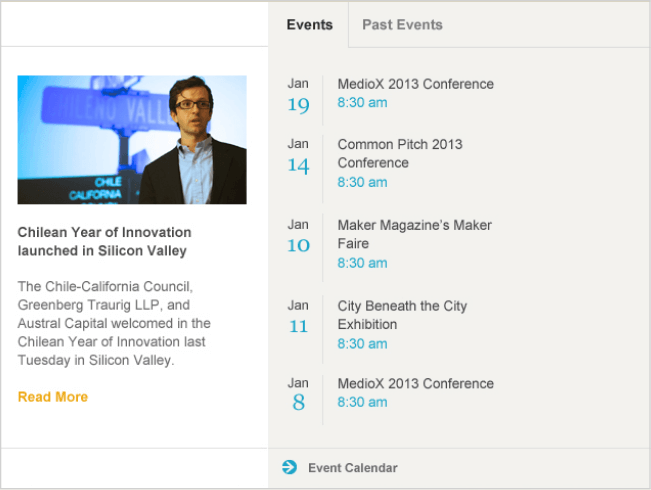Open MedioX 2013 Conference on Jan 19
The width and height of the screenshot is (651, 490).
415,84
